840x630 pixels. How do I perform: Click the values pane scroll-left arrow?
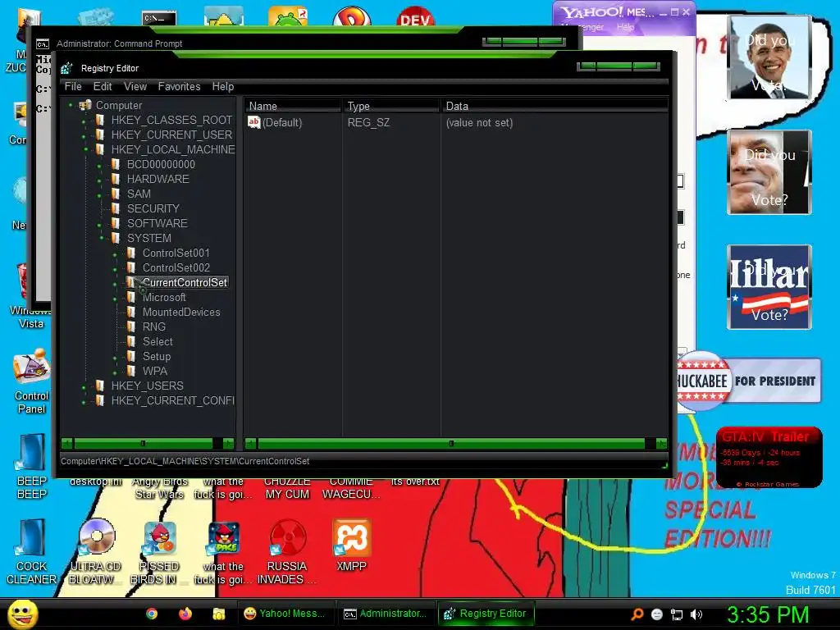[249, 443]
